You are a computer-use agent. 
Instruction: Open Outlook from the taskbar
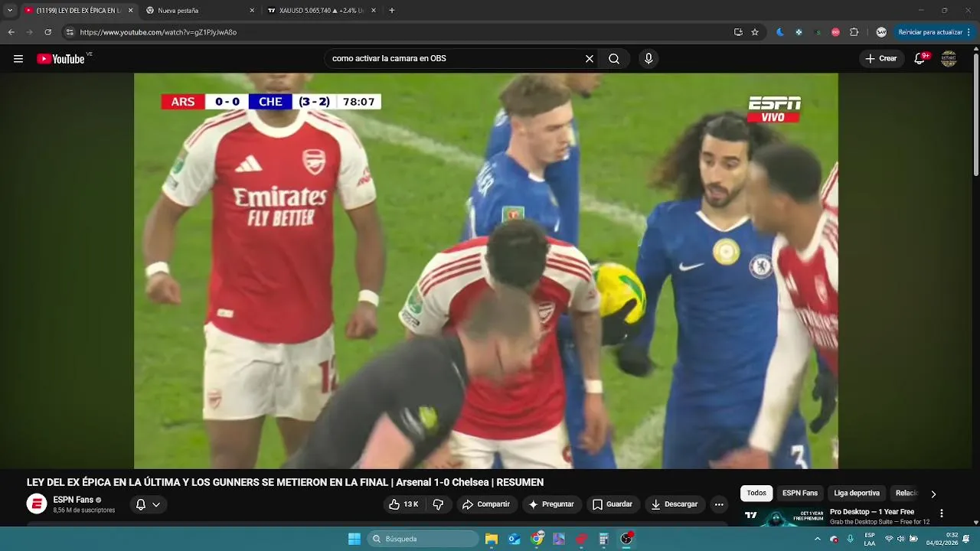point(514,539)
